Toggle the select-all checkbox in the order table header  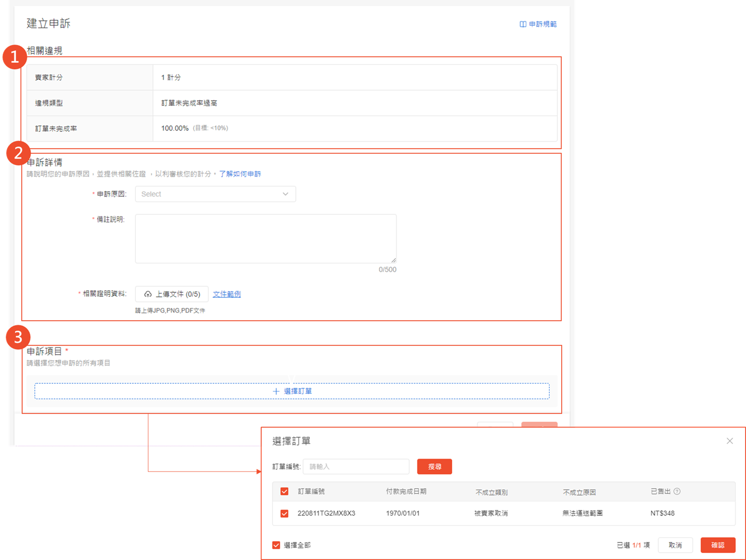click(x=284, y=491)
